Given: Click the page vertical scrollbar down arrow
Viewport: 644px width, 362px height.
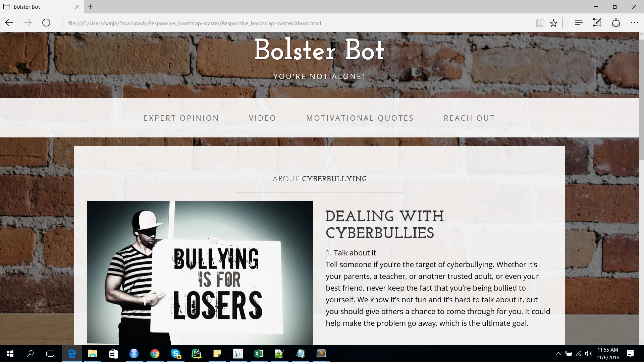Looking at the screenshot, I should 641,343.
